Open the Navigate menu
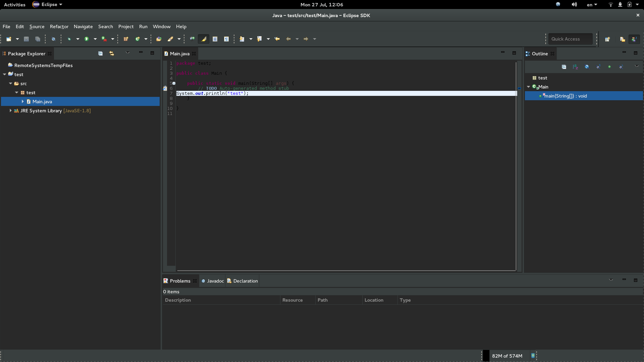Viewport: 644px width, 362px height. coord(83,26)
